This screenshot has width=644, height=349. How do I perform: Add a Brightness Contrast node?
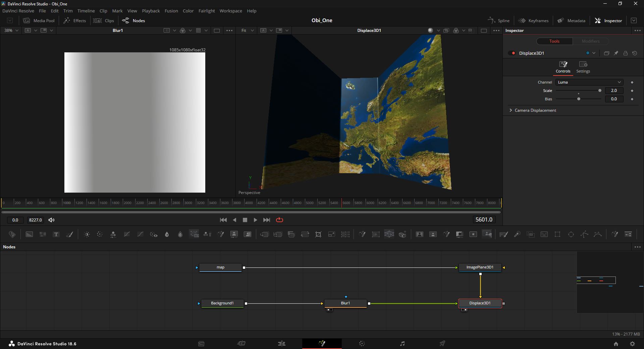click(x=87, y=234)
